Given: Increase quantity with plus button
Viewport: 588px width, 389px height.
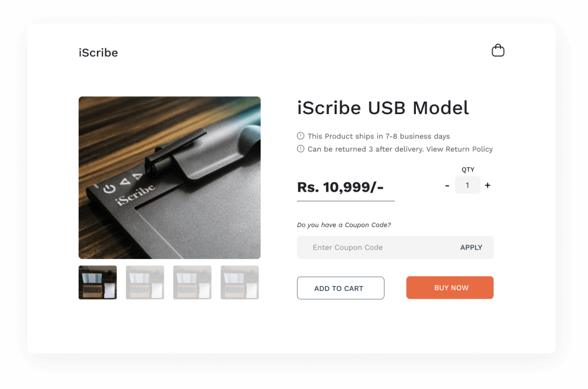Looking at the screenshot, I should click(487, 185).
